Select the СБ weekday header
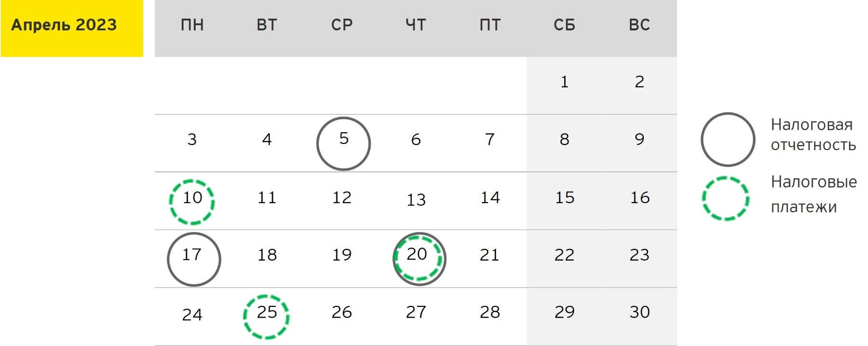 click(564, 25)
